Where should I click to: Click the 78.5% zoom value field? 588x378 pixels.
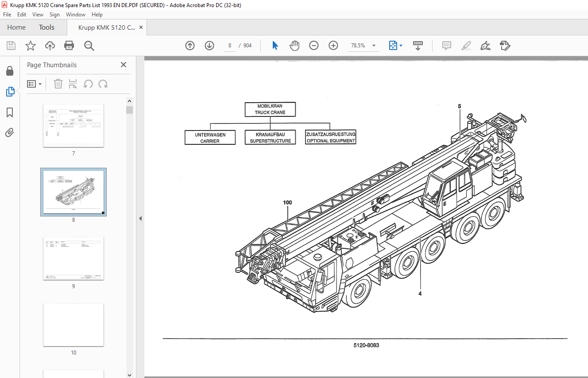coord(358,46)
